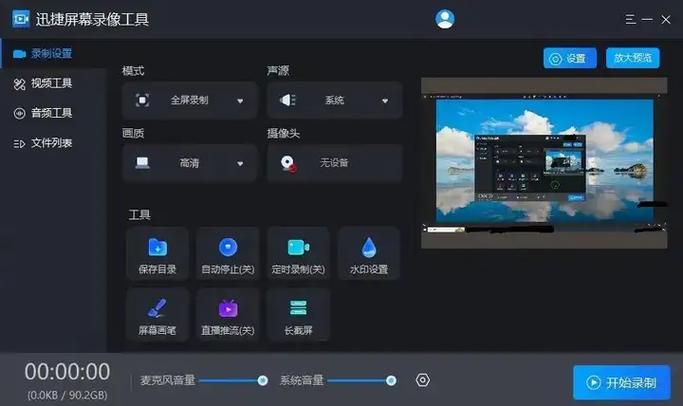Toggle the 定时录制(关) tool
683x406 pixels.
coord(298,254)
